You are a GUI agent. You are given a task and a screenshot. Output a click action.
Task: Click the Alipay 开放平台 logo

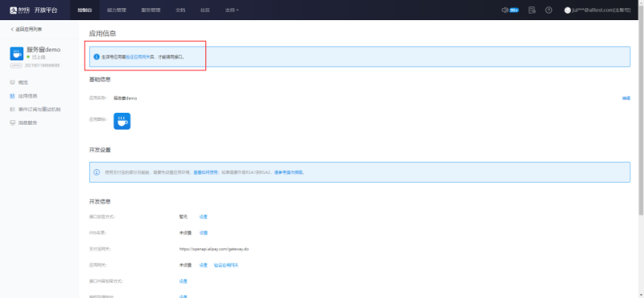[34, 10]
